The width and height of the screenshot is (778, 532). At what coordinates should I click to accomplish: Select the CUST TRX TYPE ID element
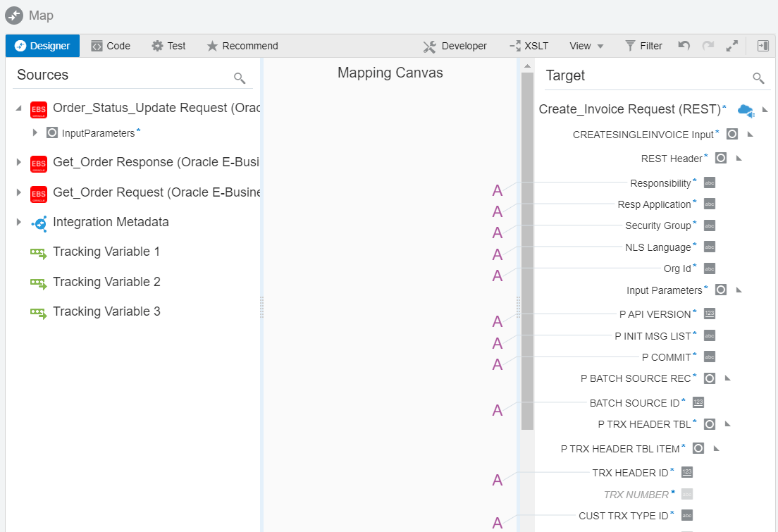(x=623, y=516)
